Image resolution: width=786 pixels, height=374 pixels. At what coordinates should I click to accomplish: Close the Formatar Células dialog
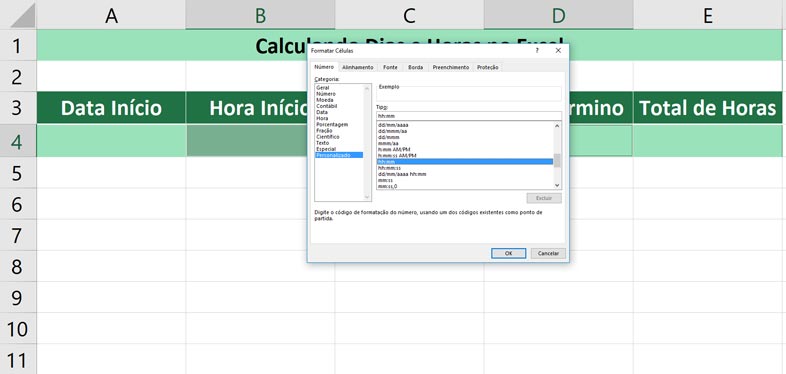pyautogui.click(x=558, y=51)
